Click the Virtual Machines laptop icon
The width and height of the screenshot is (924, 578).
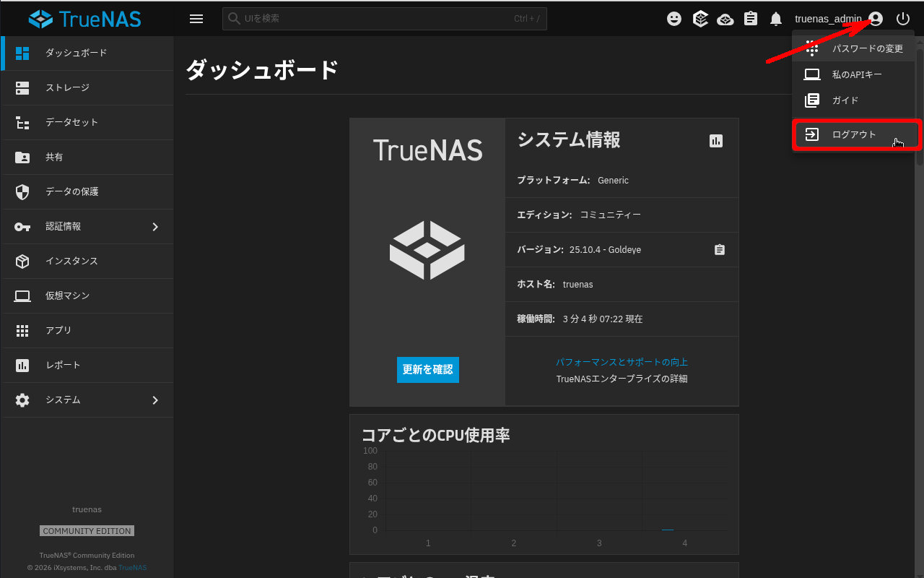point(22,296)
